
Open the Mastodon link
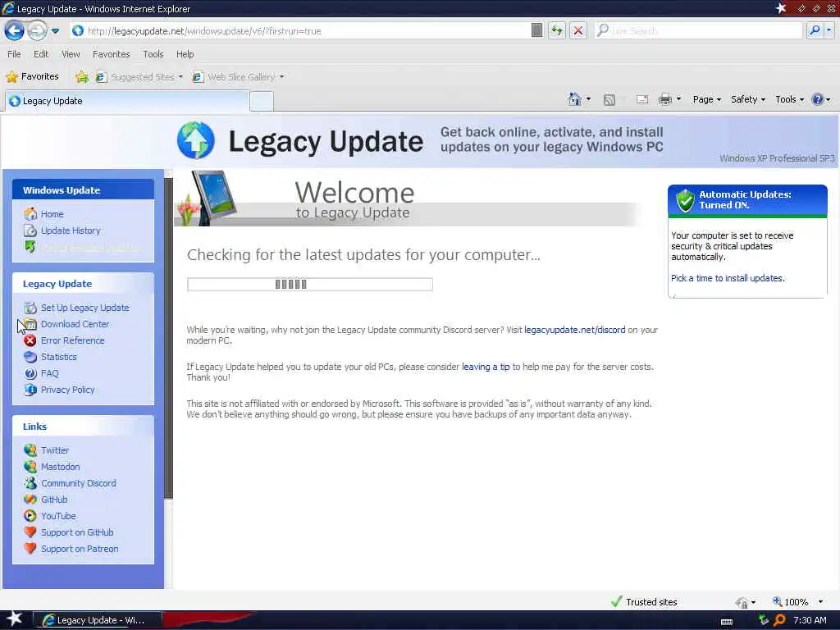pos(61,467)
